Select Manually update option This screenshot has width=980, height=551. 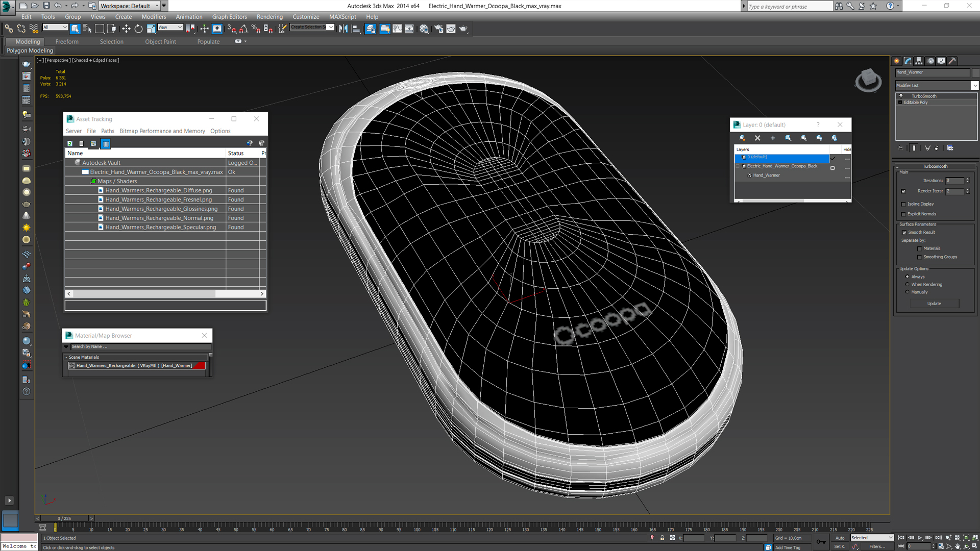pos(907,292)
